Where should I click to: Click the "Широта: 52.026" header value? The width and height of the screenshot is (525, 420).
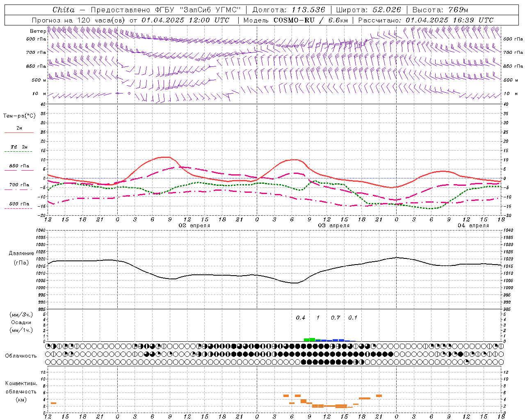click(x=368, y=10)
